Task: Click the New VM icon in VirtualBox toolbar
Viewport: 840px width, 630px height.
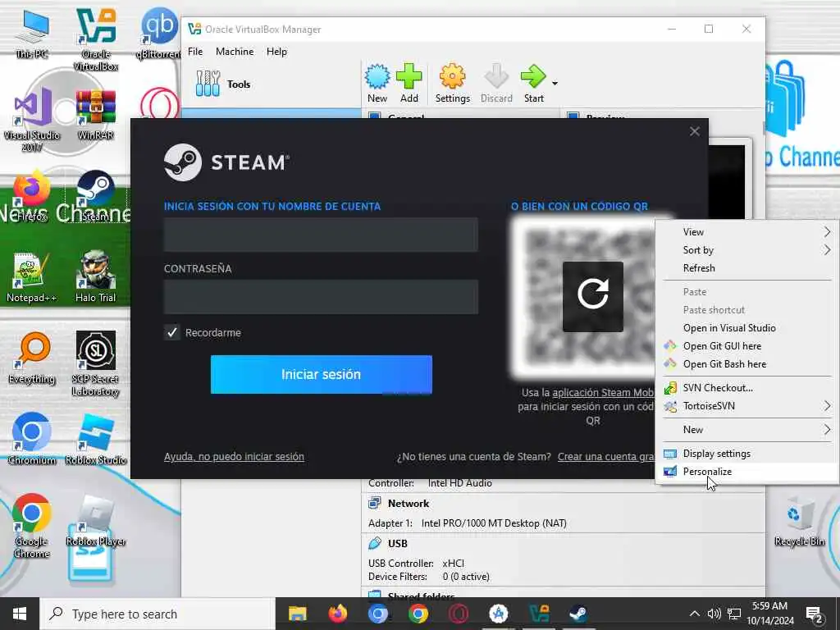Action: point(377,83)
